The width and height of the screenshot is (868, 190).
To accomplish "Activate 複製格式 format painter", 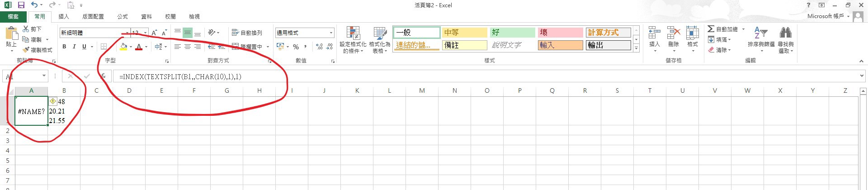I will point(38,50).
